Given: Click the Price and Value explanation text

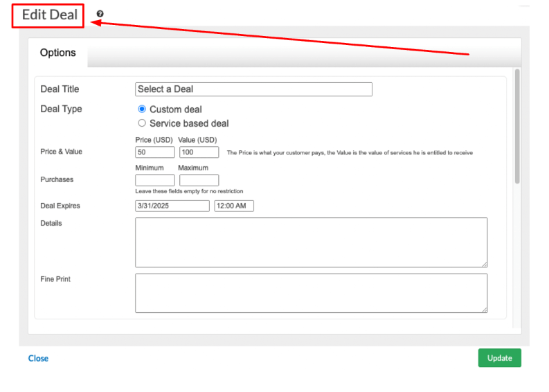Looking at the screenshot, I should coord(350,153).
